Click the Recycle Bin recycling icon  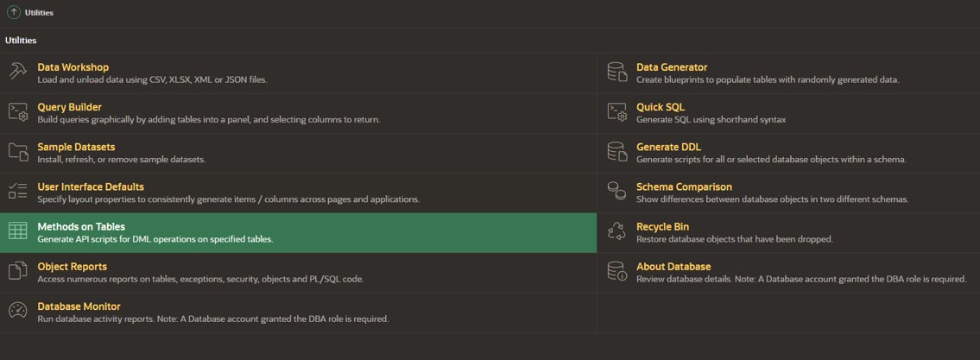616,231
